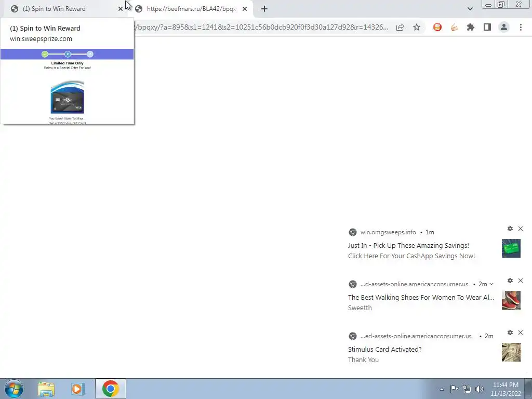Open the tab search dropdown arrow
Screen dimensions: 532x399
coord(470,9)
